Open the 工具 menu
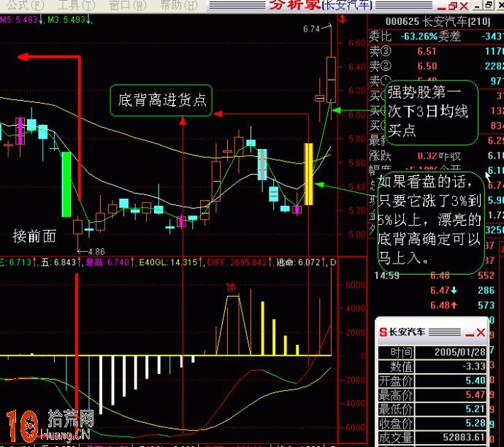Screen dimensions: 504x447 pyautogui.click(x=72, y=5)
